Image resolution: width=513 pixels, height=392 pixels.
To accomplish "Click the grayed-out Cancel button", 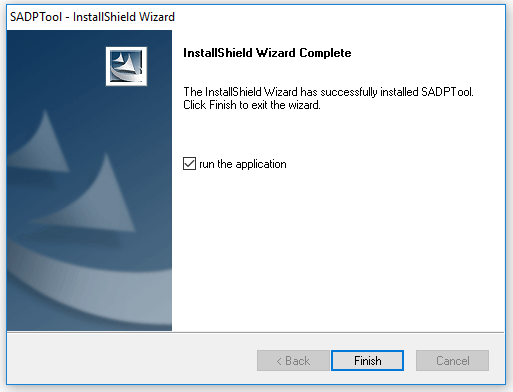I will pos(452,360).
